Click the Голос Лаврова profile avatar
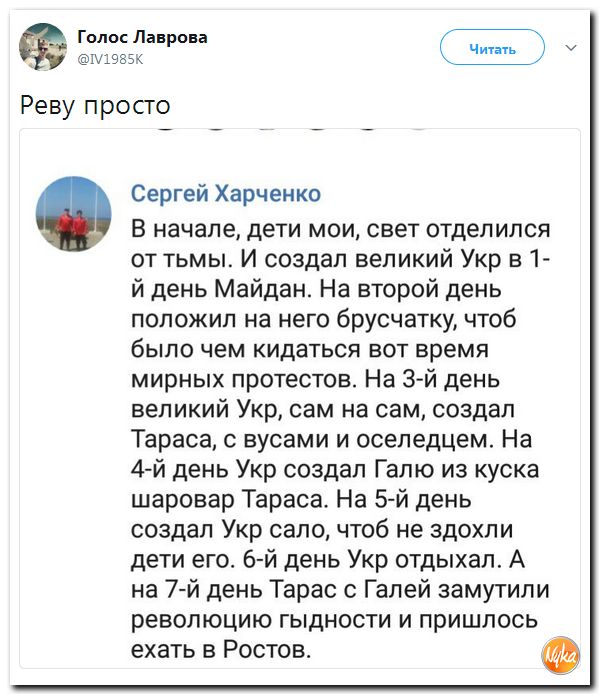This screenshot has height=696, width=601. 43,46
